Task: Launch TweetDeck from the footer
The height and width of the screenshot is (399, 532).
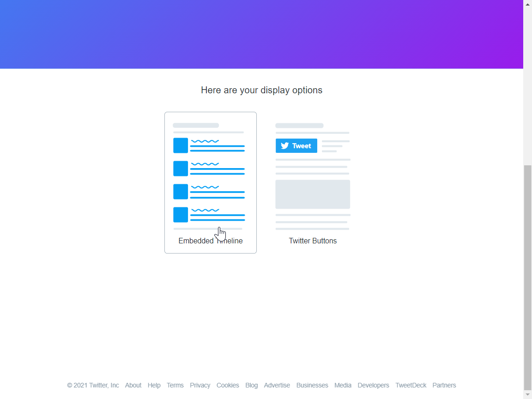Action: pyautogui.click(x=411, y=385)
